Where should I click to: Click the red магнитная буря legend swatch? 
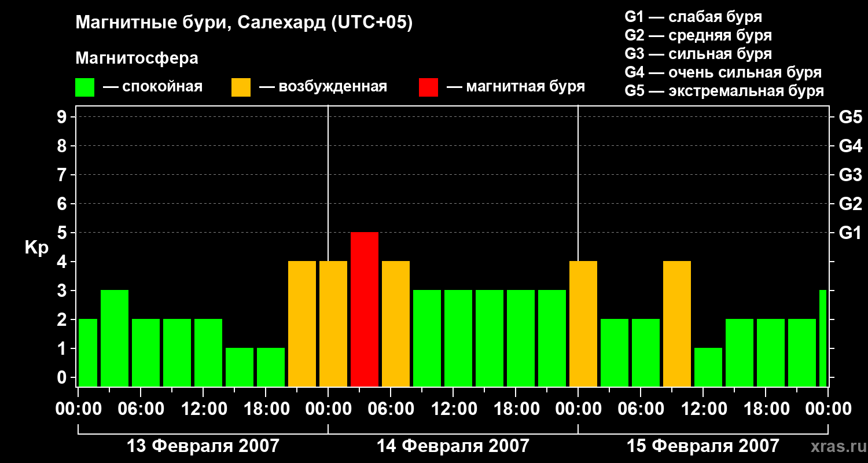pyautogui.click(x=429, y=87)
